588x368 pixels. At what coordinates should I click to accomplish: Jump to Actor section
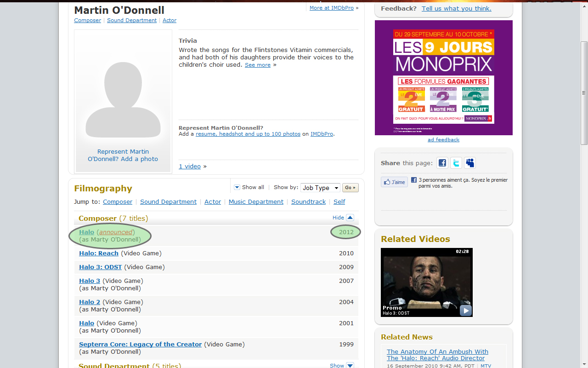point(213,201)
